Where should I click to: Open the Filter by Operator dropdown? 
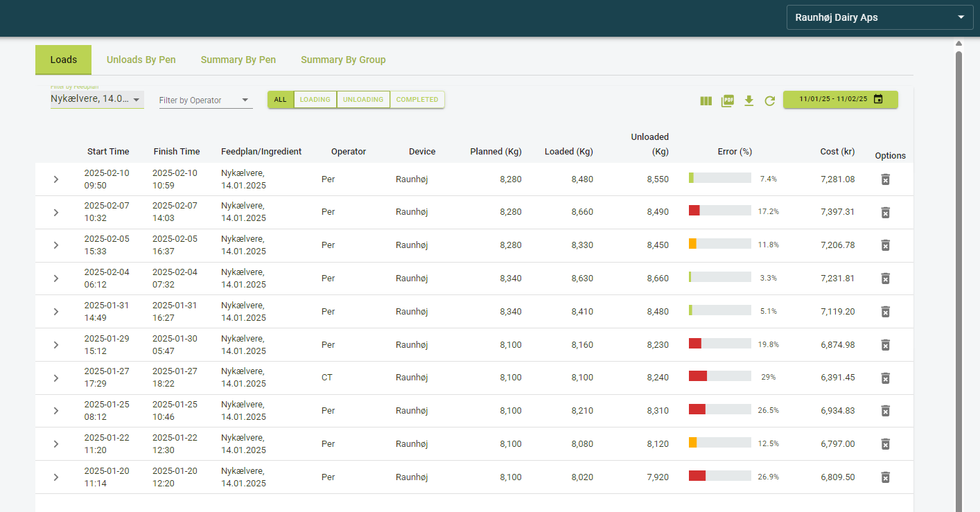tap(206, 100)
